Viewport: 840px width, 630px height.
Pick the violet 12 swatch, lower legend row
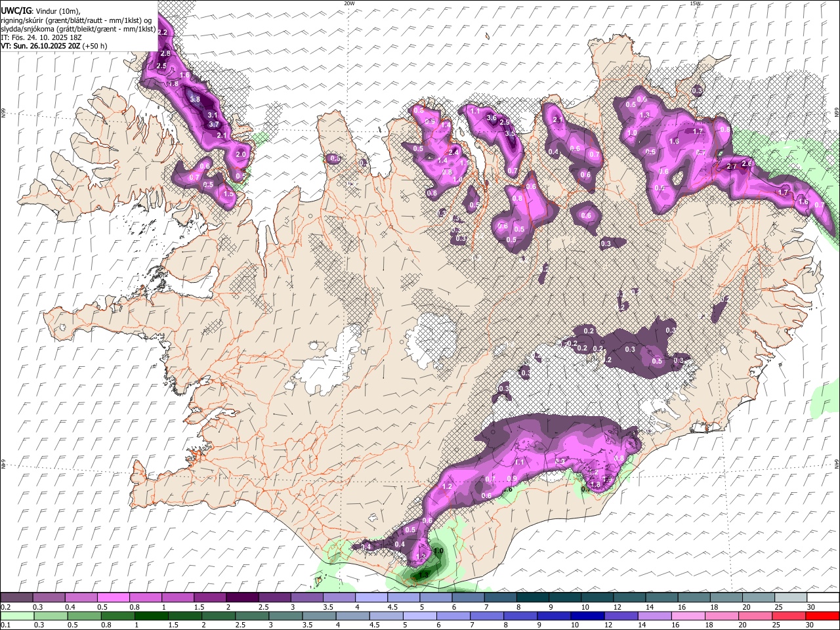pyautogui.click(x=620, y=616)
